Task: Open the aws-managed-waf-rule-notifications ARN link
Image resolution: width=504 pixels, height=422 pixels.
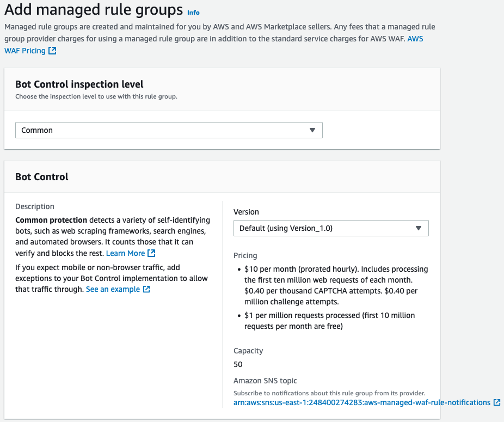Action: coord(362,402)
